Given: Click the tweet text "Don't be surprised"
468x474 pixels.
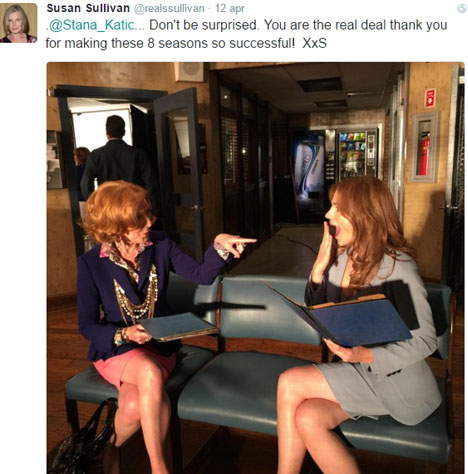Looking at the screenshot, I should coord(203,25).
